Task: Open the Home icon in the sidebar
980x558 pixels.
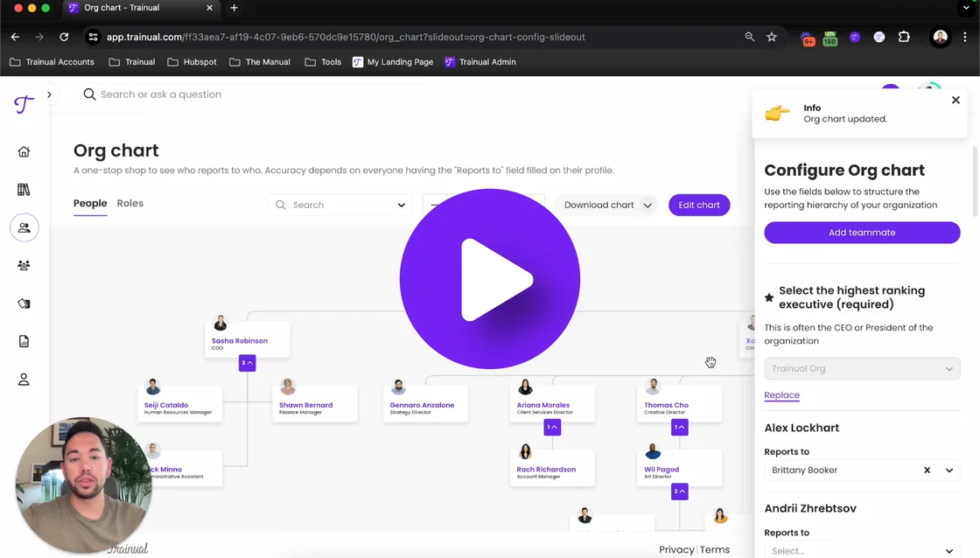Action: pyautogui.click(x=24, y=152)
